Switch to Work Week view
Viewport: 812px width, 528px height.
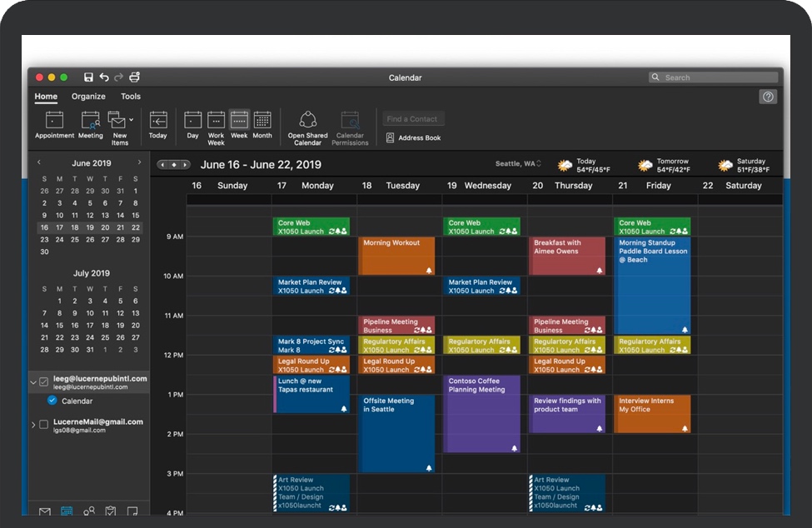216,122
